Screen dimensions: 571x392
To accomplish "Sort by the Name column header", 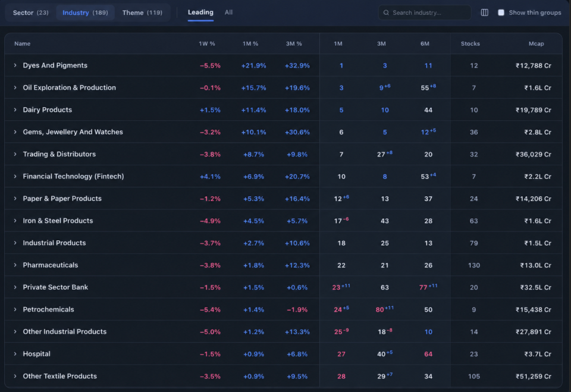I will point(22,43).
